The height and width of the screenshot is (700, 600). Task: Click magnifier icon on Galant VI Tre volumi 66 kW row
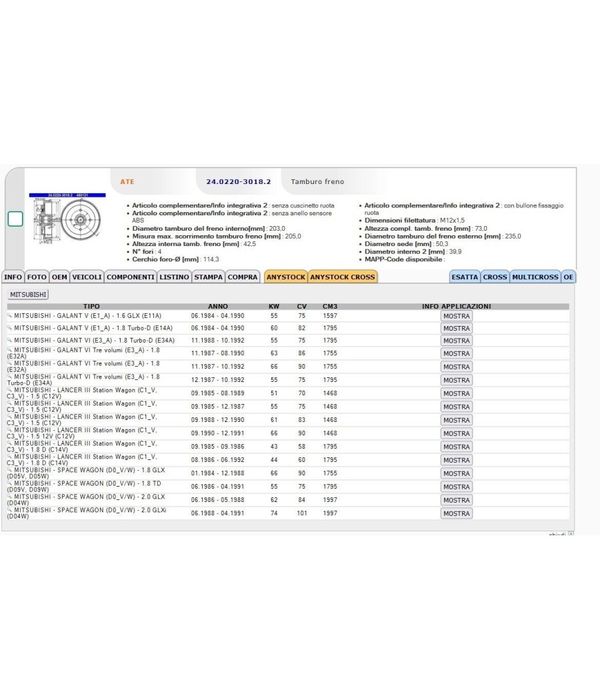point(9,363)
